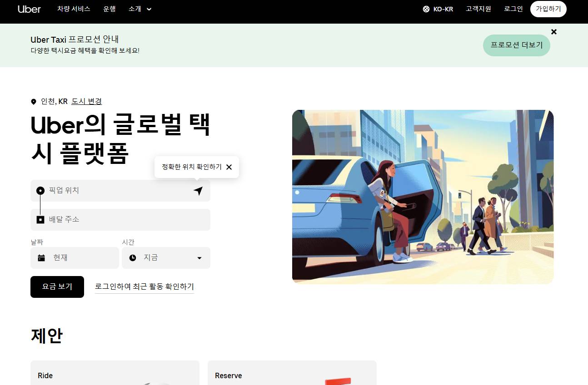Click the calendar icon in the 날짜 field

41,257
